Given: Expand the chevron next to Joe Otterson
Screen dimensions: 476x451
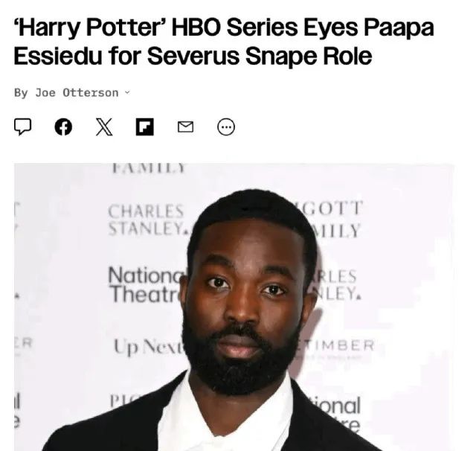Looking at the screenshot, I should click(127, 92).
